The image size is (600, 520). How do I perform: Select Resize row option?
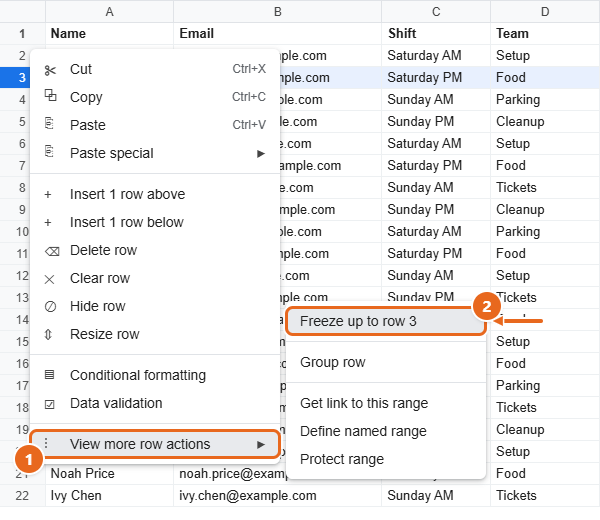[x=155, y=334]
